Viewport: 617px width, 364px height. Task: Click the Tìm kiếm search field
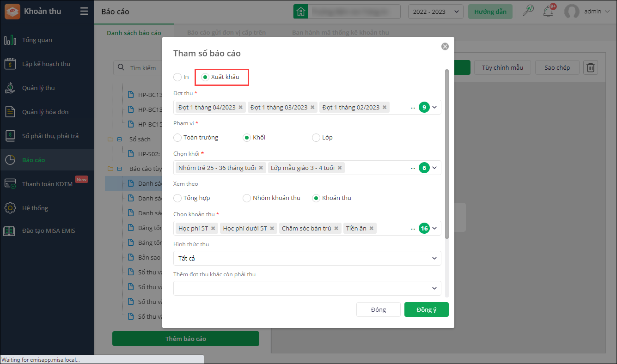138,67
